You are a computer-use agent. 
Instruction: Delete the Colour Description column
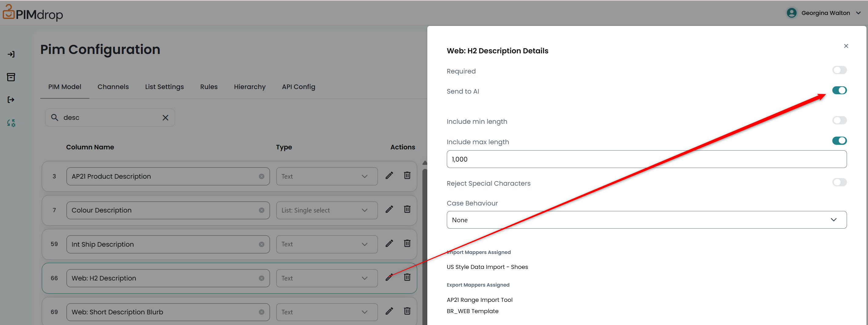tap(407, 209)
